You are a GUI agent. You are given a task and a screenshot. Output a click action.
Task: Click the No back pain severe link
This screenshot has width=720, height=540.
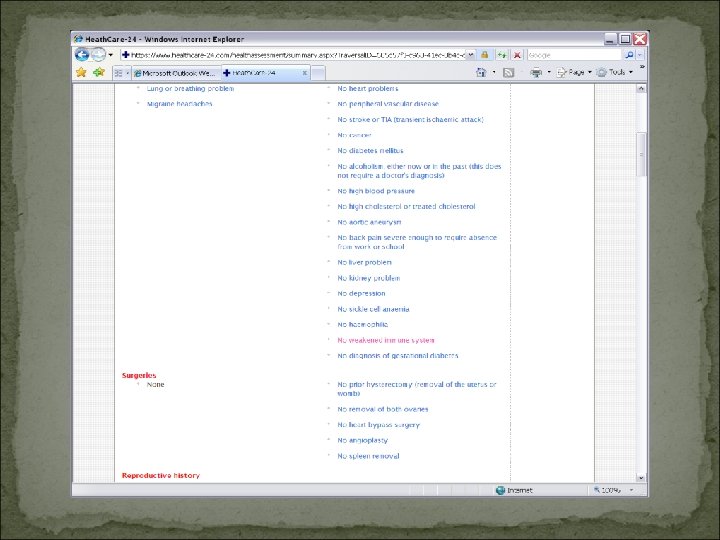click(417, 242)
